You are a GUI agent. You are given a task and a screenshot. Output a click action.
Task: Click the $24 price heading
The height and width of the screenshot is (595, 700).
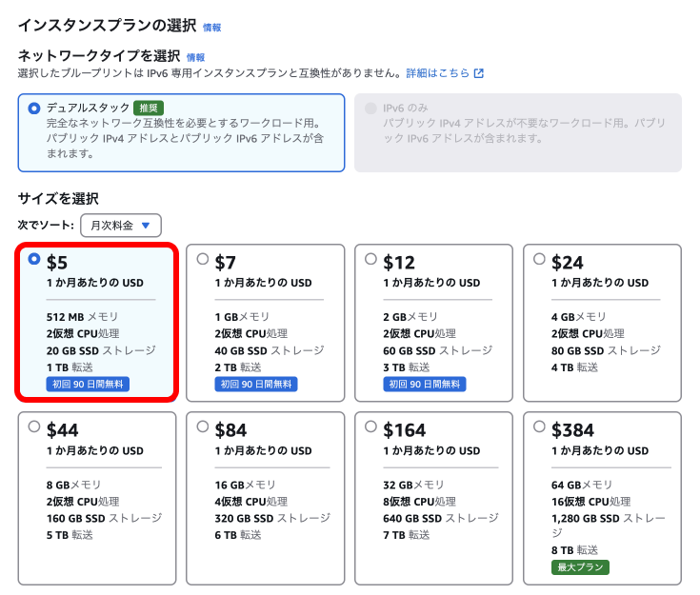pos(568,263)
